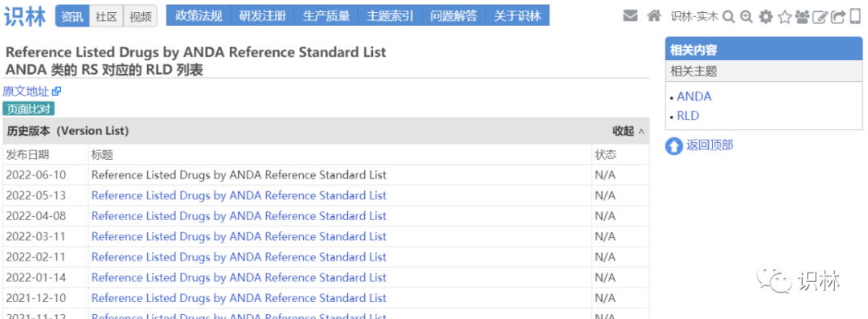
Task: Click the share arrow icon
Action: pos(838,17)
